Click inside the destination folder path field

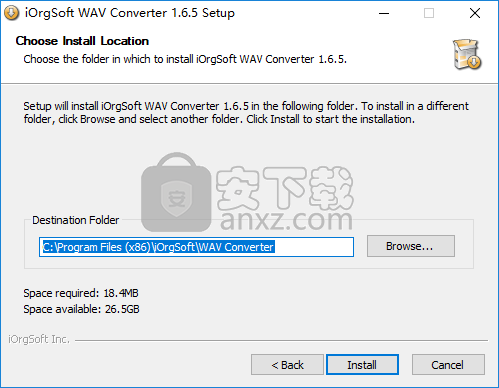[x=196, y=247]
